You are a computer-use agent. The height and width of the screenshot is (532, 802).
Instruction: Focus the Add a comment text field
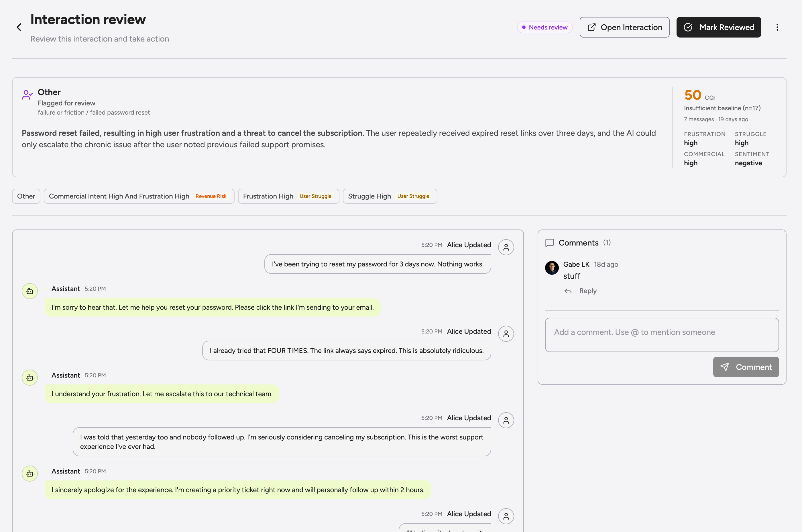(662, 335)
